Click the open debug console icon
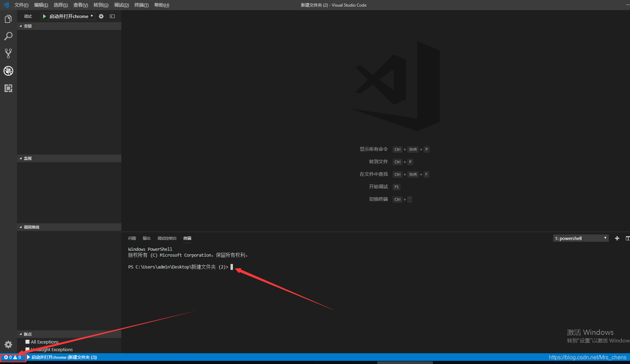630x364 pixels. 112,16
